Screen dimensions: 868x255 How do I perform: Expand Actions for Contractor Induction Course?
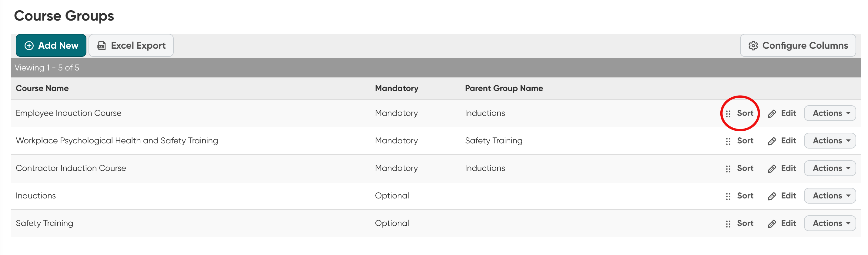(x=829, y=168)
